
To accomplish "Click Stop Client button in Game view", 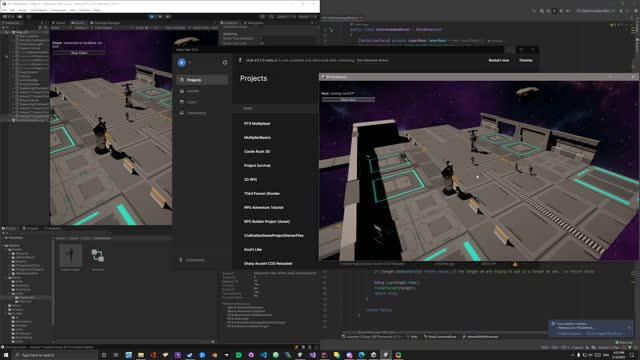I will pyautogui.click(x=79, y=53).
